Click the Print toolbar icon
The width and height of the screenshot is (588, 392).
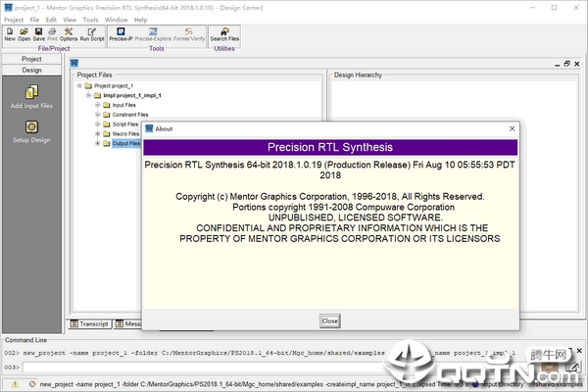coord(53,34)
